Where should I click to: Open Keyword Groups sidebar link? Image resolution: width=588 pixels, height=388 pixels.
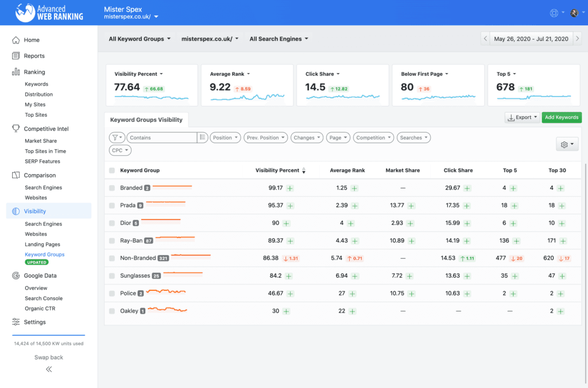[45, 255]
